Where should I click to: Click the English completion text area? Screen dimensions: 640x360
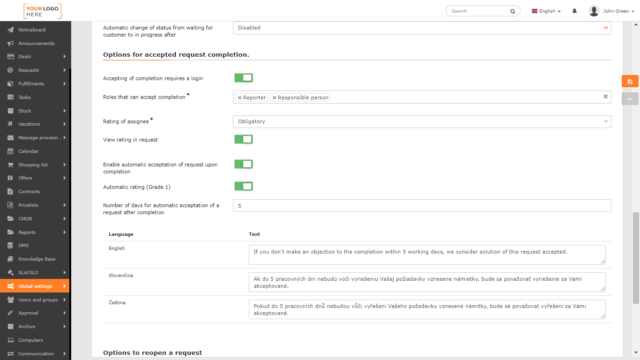(427, 255)
